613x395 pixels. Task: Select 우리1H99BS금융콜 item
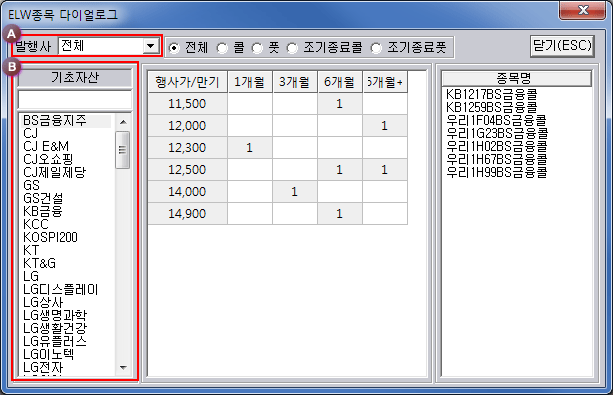pos(496,172)
